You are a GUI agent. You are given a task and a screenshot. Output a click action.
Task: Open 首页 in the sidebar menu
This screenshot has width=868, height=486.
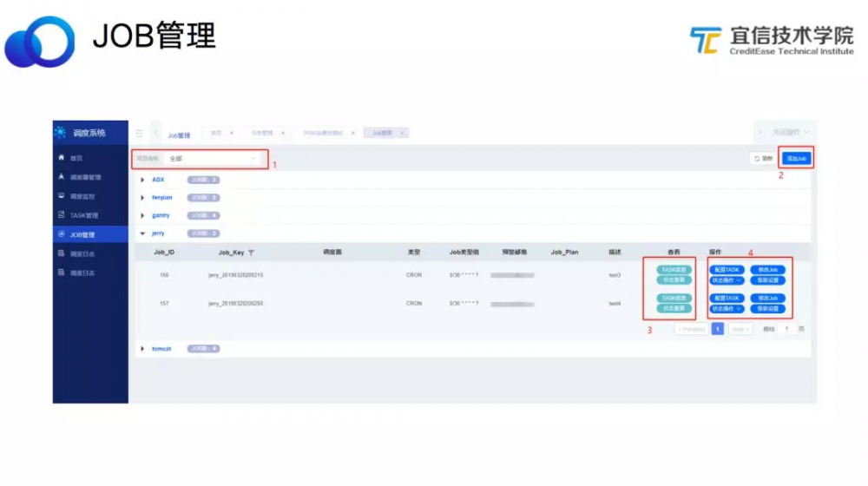pos(76,158)
